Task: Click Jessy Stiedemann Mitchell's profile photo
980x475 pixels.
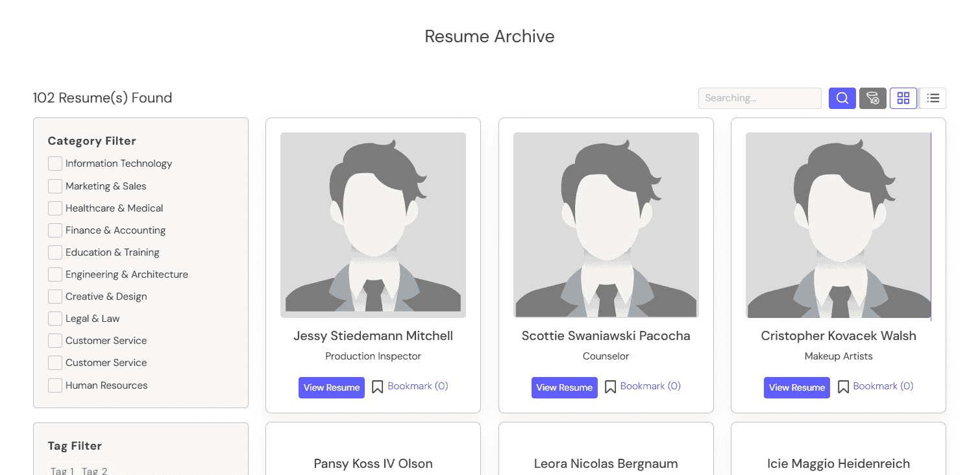Action: [373, 225]
